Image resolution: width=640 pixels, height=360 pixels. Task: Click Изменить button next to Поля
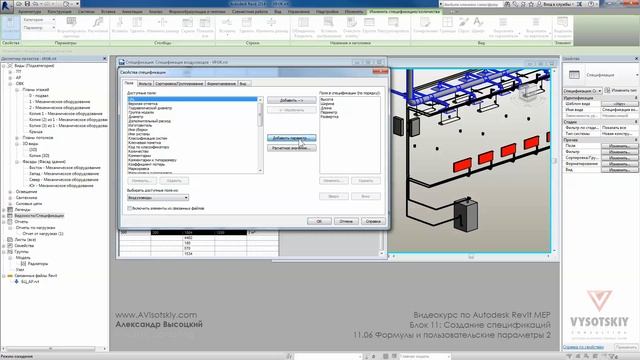point(619,146)
